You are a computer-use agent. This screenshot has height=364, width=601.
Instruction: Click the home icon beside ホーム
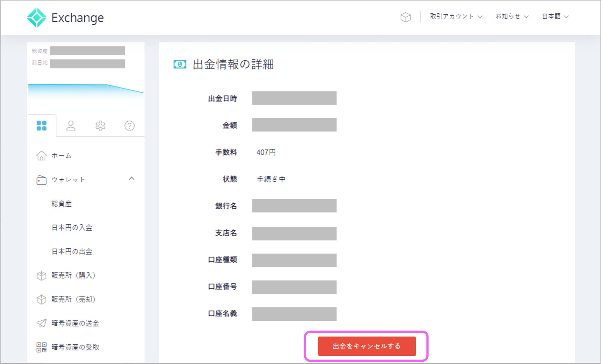click(x=41, y=156)
